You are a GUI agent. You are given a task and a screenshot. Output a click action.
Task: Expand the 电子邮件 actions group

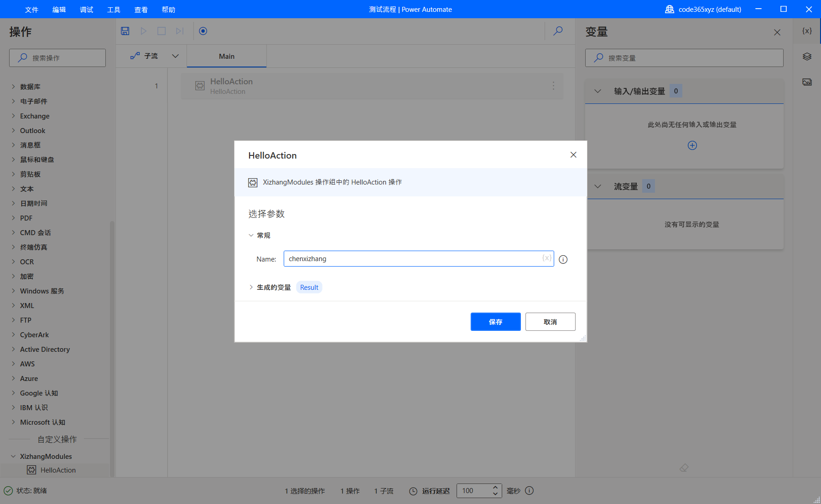13,101
